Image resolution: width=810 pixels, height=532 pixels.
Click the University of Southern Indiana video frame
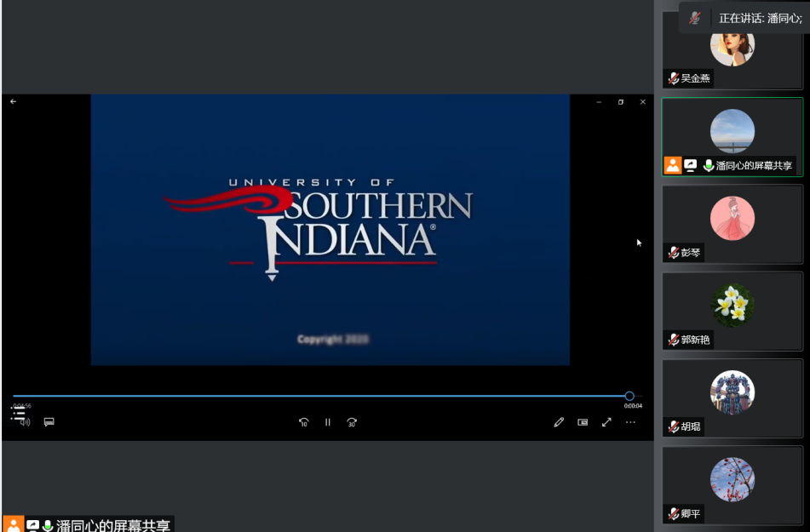[330, 230]
